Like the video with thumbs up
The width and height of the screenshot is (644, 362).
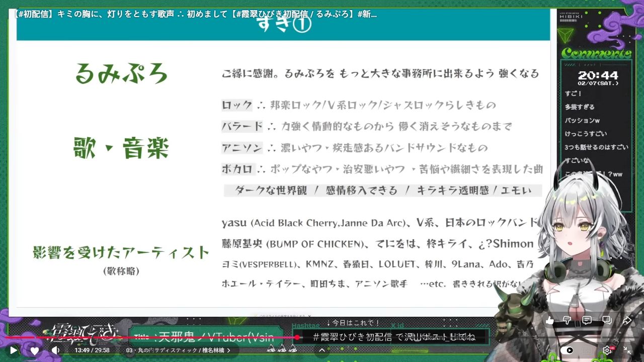[x=549, y=320]
